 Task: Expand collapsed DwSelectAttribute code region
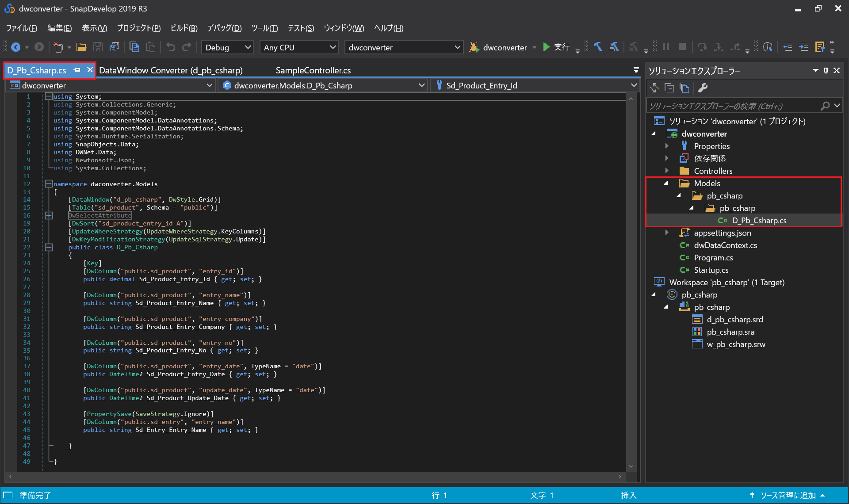[x=49, y=215]
